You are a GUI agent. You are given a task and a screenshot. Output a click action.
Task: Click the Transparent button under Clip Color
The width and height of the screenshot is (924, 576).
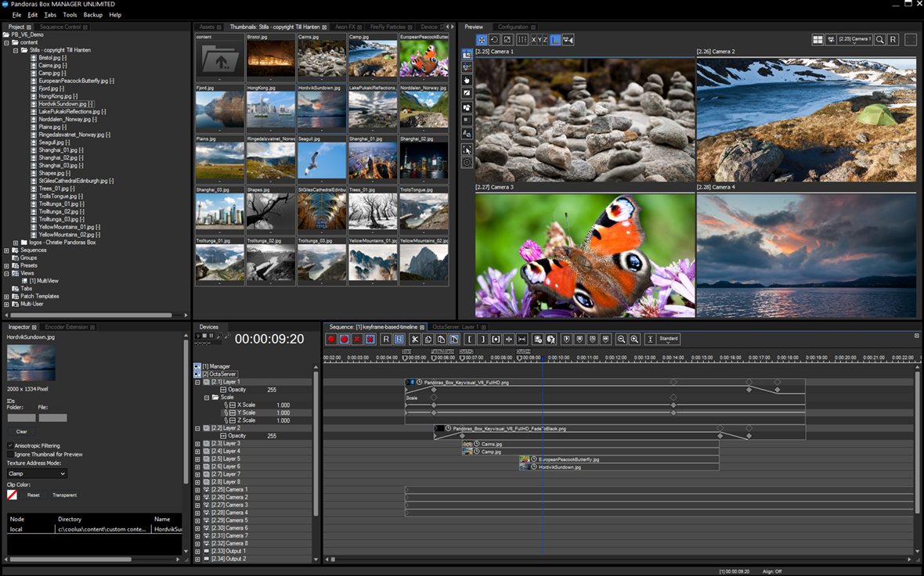64,495
